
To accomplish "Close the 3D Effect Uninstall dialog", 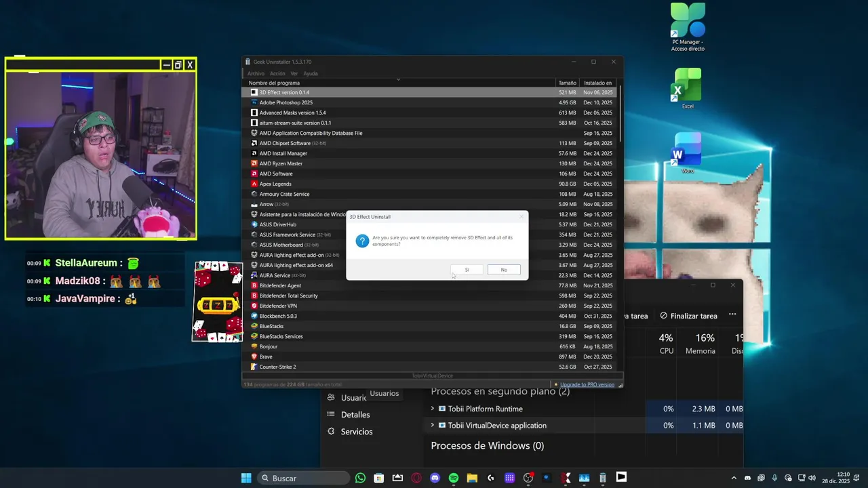I will (x=521, y=217).
